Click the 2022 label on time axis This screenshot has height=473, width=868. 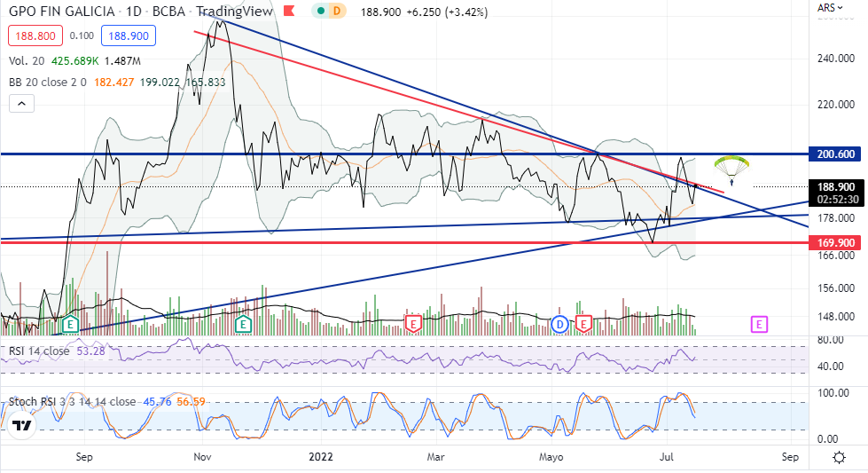coord(321,457)
